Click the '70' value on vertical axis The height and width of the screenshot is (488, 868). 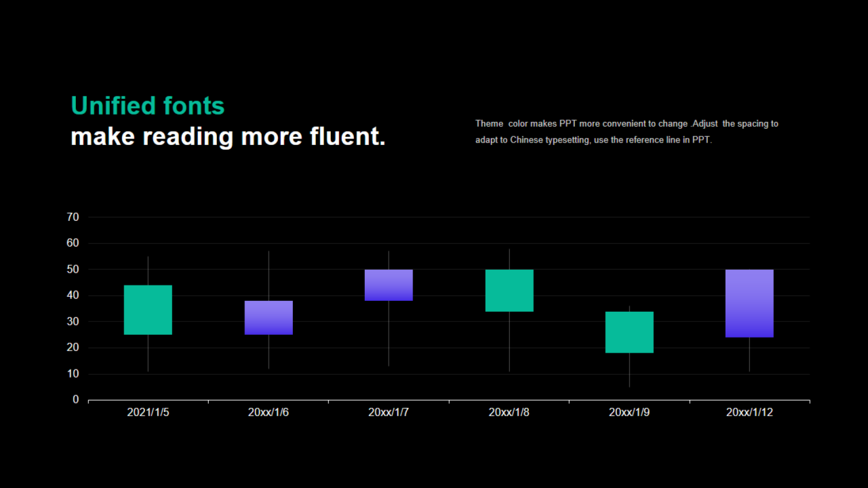click(x=73, y=218)
